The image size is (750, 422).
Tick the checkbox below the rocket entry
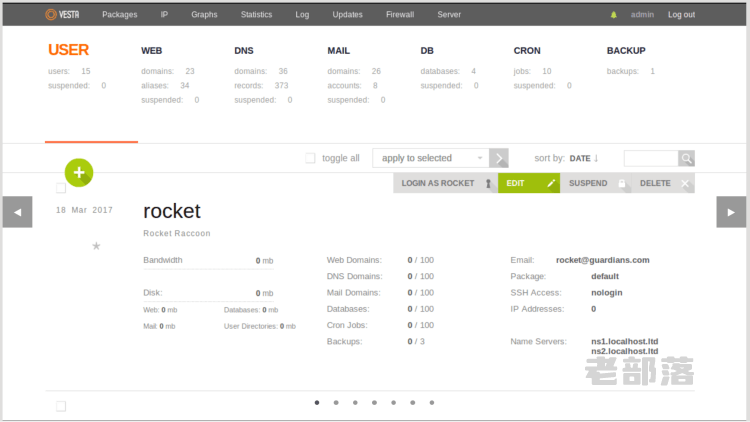[61, 406]
